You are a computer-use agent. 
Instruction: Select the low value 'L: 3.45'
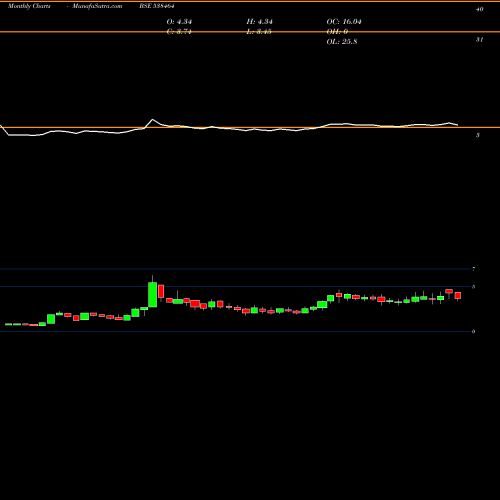[259, 32]
